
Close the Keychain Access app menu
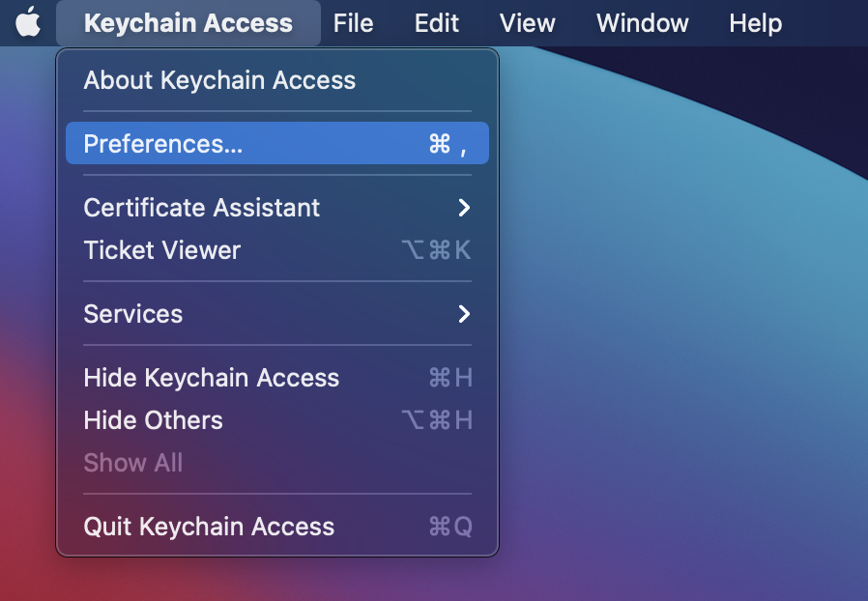(x=188, y=23)
